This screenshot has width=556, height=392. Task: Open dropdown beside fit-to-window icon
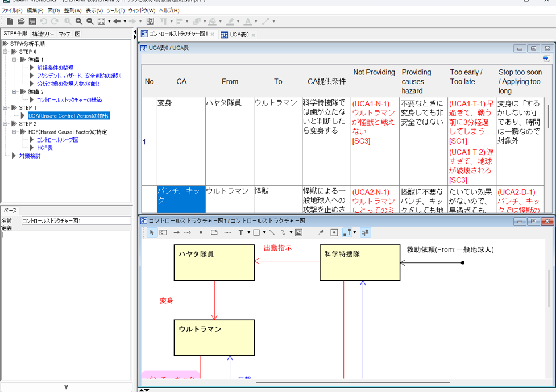109,21
